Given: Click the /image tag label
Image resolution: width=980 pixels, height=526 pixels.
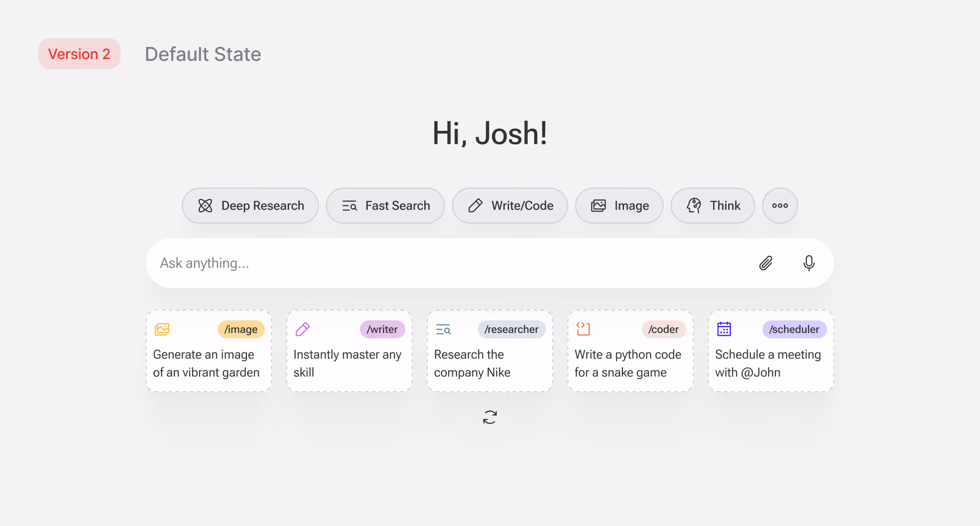Looking at the screenshot, I should pyautogui.click(x=241, y=329).
